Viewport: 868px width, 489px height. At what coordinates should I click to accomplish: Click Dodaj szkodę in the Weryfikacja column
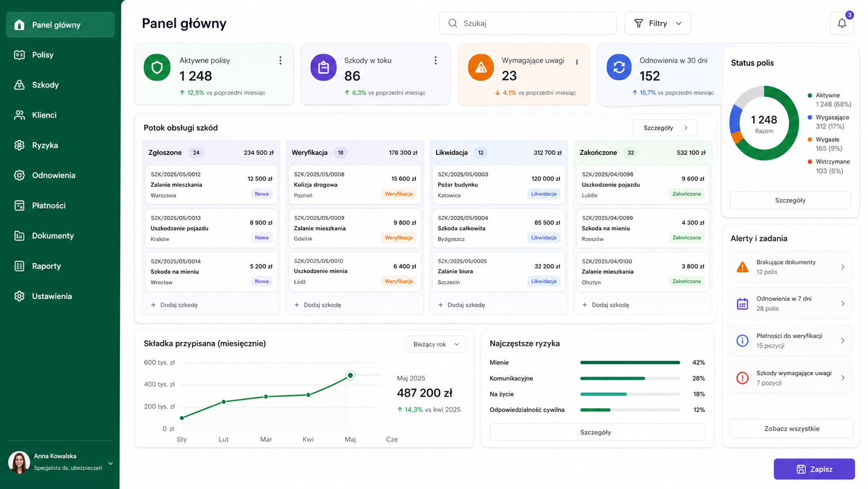pos(318,305)
